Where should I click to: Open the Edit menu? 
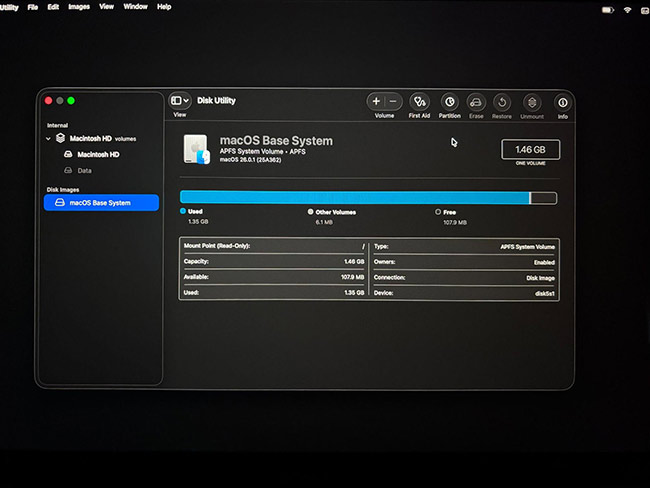[x=53, y=7]
